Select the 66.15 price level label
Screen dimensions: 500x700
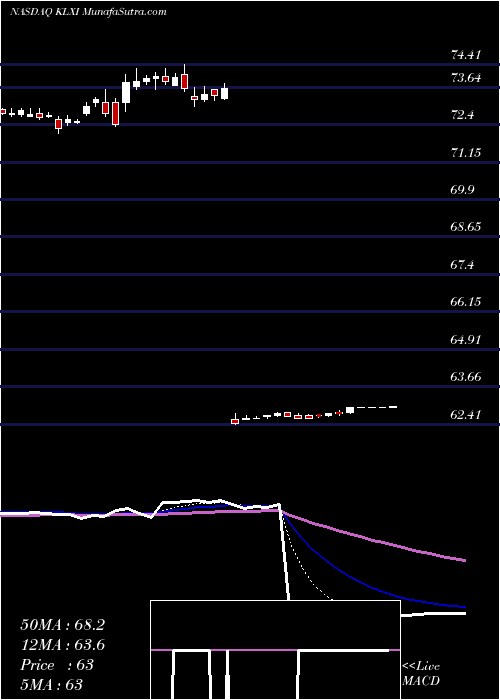click(466, 302)
